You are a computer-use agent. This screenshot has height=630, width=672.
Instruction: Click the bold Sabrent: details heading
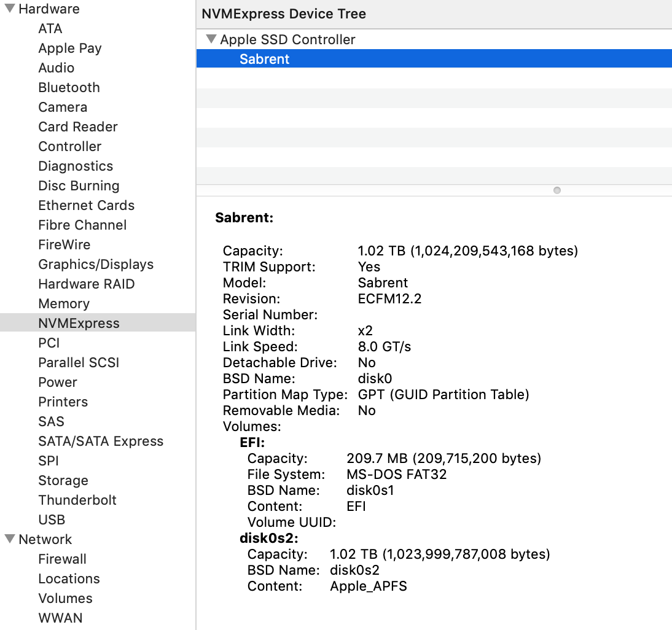coord(244,217)
